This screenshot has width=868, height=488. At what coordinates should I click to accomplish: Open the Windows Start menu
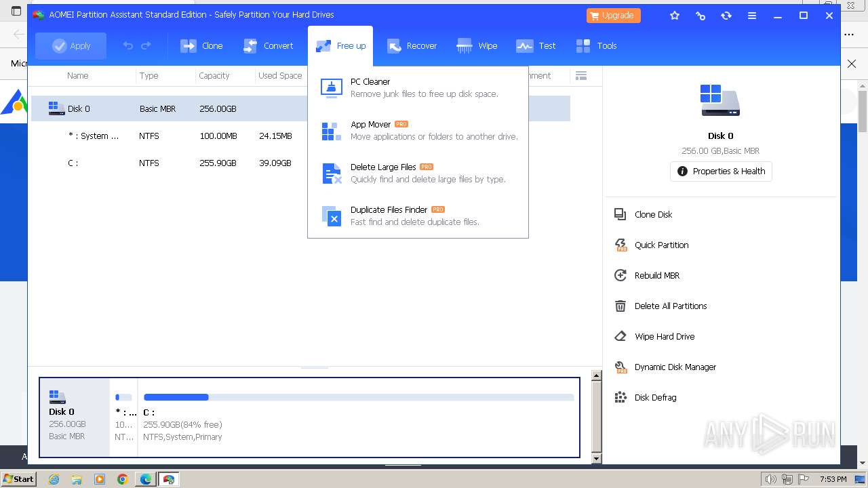click(x=19, y=479)
